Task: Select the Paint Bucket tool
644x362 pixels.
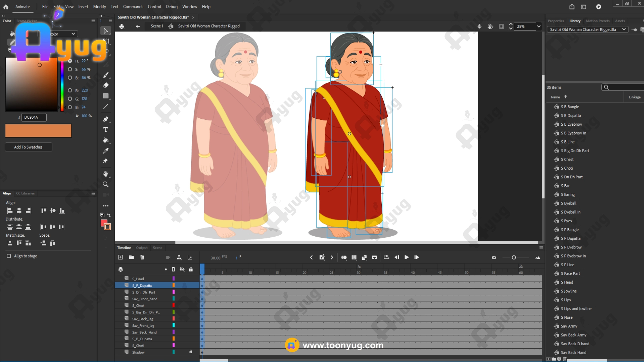Action: [106, 140]
